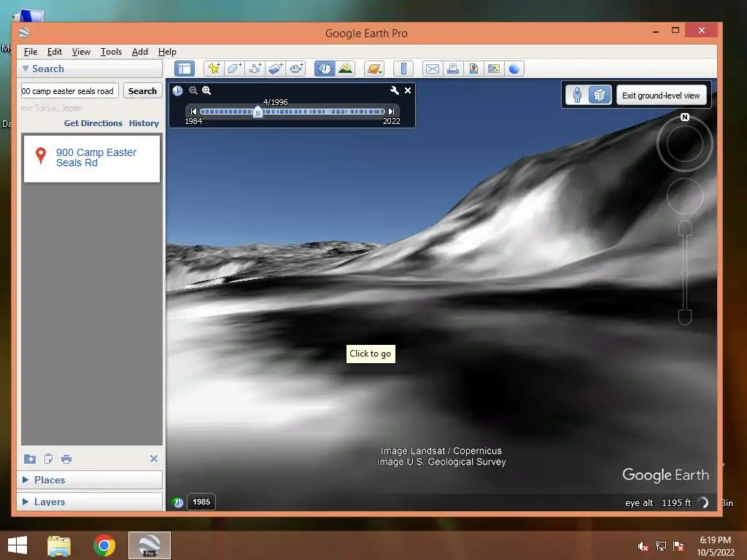Viewport: 747px width, 560px height.
Task: Click the 1985 imagery date button
Action: 201,502
